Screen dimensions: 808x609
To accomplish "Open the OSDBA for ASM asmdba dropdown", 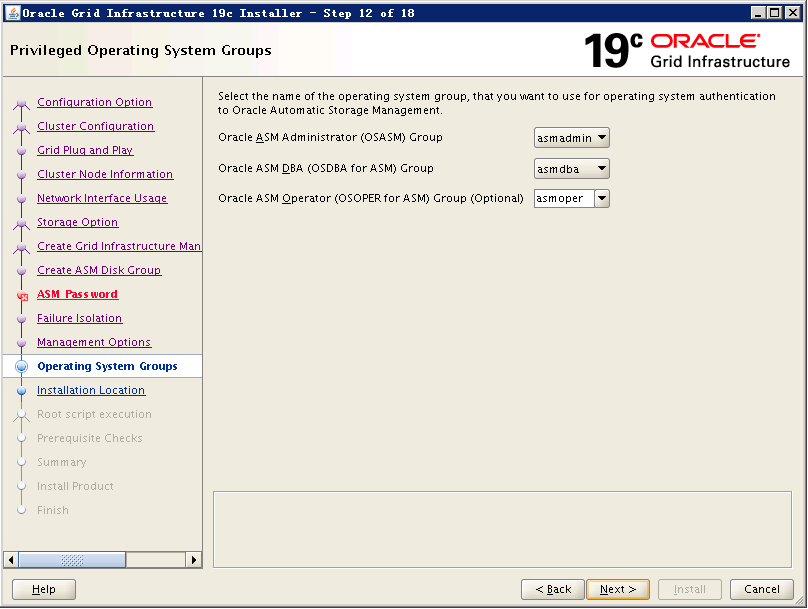I will [571, 169].
